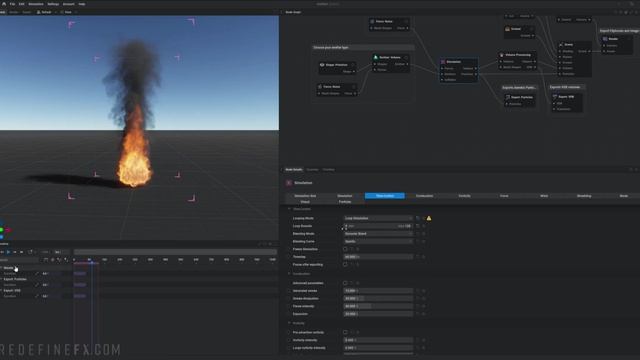Open the Help menu
640x360 pixels.
point(82,4)
